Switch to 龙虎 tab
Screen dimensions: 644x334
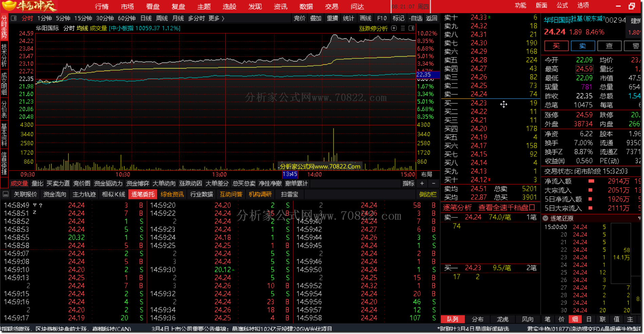point(503,319)
